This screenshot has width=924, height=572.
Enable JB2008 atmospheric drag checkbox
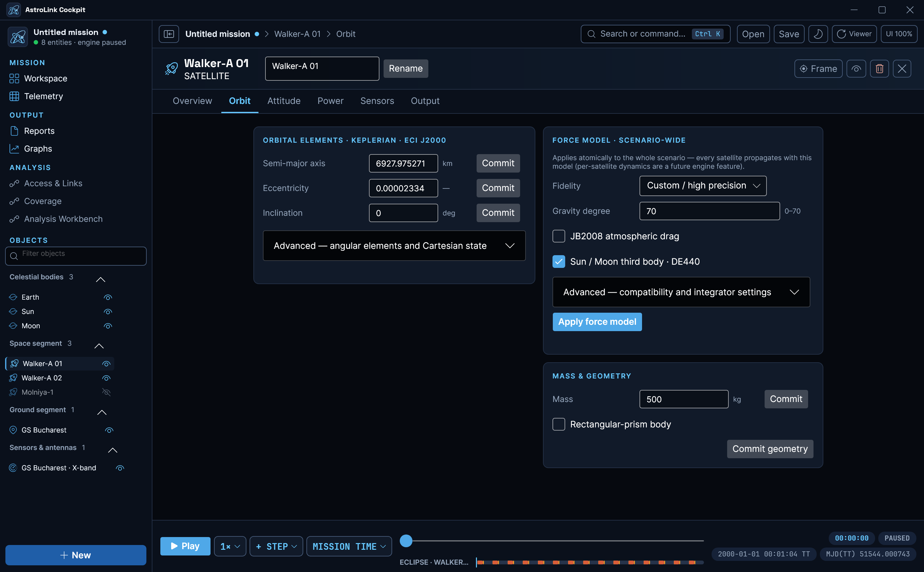(559, 236)
